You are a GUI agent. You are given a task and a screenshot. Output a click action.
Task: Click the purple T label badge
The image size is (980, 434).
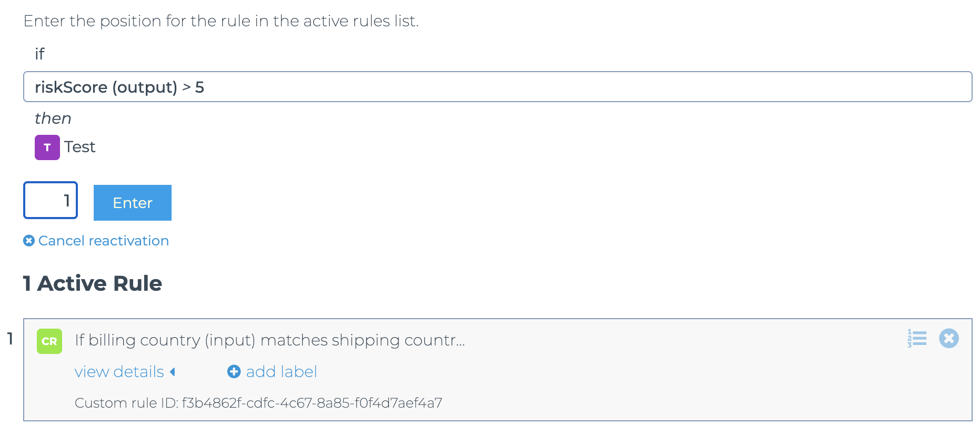pyautogui.click(x=47, y=147)
